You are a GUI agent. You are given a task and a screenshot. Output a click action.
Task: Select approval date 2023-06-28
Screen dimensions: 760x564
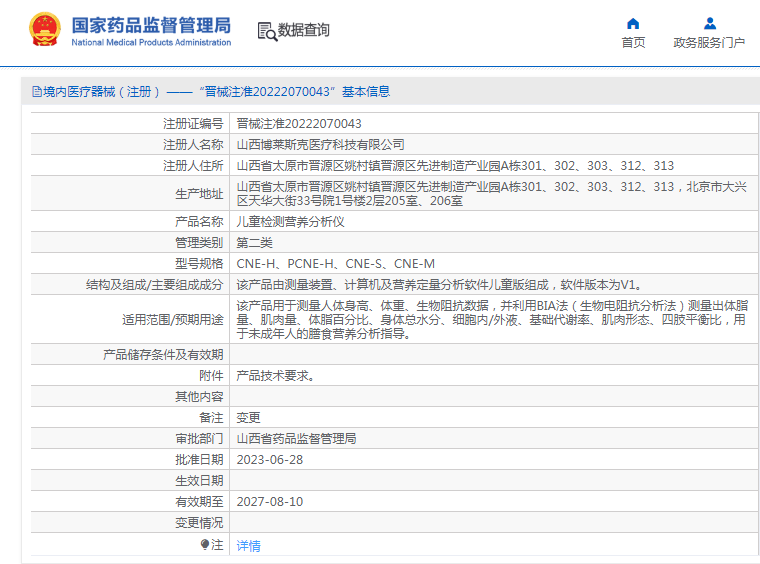pos(269,460)
